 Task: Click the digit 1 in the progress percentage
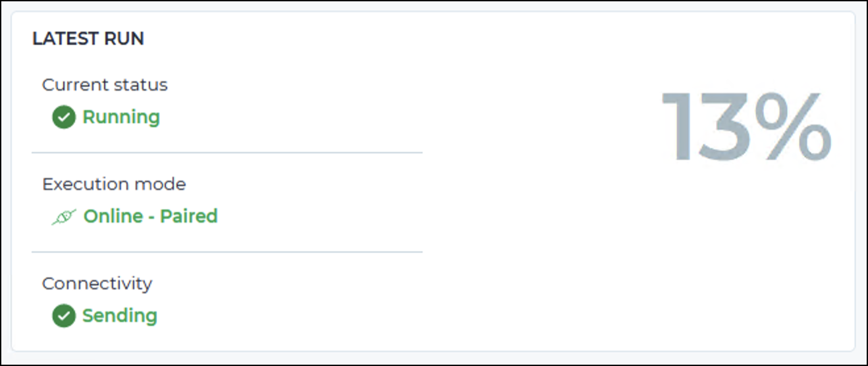point(678,126)
